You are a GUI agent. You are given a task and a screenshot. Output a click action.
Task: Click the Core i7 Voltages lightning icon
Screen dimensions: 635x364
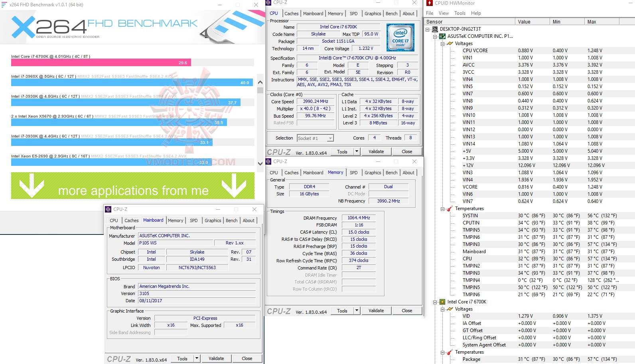(x=450, y=309)
